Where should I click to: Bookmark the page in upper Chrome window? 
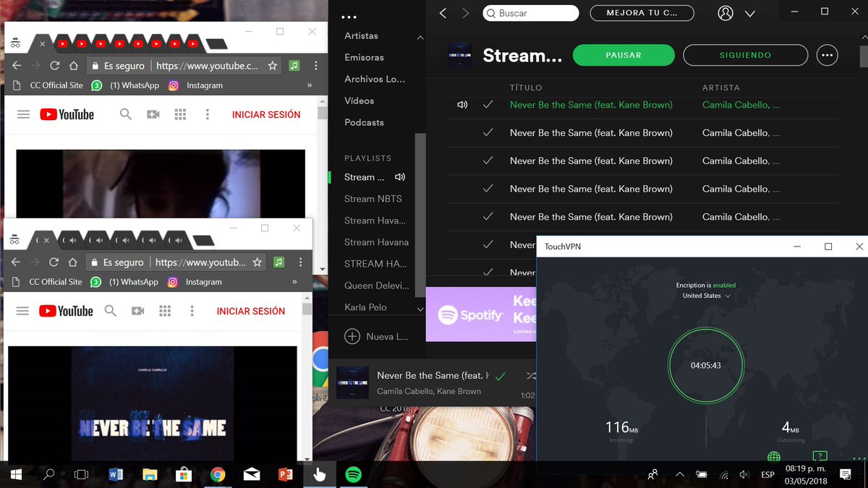point(273,66)
